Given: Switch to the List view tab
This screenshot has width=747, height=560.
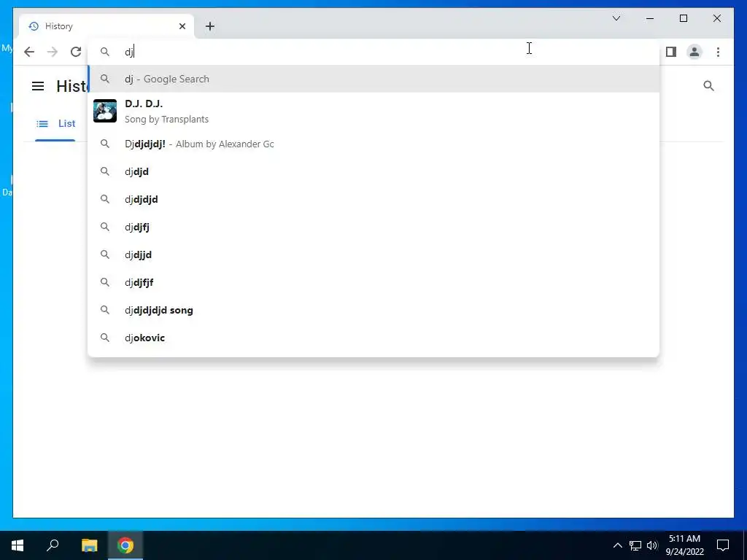Looking at the screenshot, I should point(55,124).
